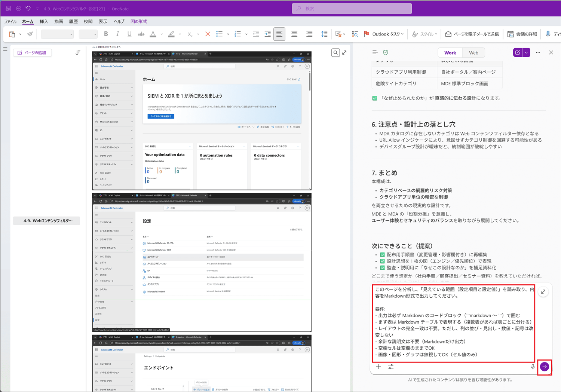This screenshot has width=561, height=392.
Task: Open paragraph spacing options
Action: pyautogui.click(x=324, y=34)
